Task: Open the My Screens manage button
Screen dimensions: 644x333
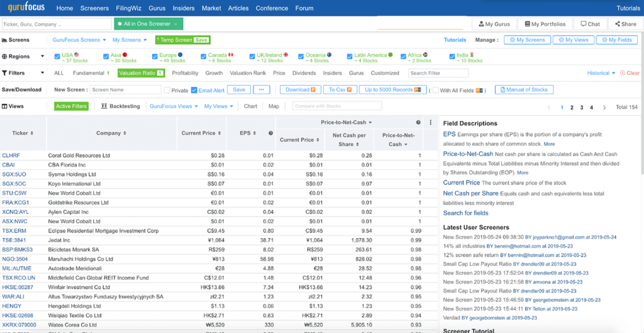Action: [x=527, y=40]
